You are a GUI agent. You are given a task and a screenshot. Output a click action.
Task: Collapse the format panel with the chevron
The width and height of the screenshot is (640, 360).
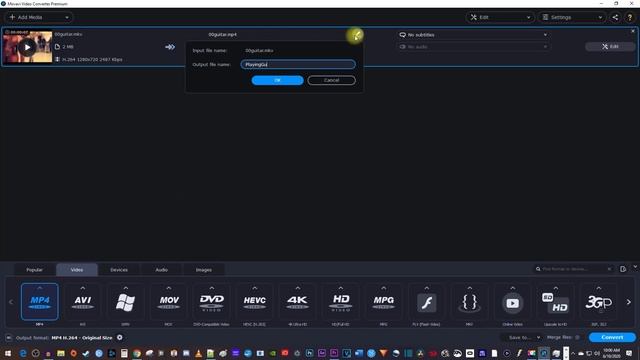pos(635,267)
